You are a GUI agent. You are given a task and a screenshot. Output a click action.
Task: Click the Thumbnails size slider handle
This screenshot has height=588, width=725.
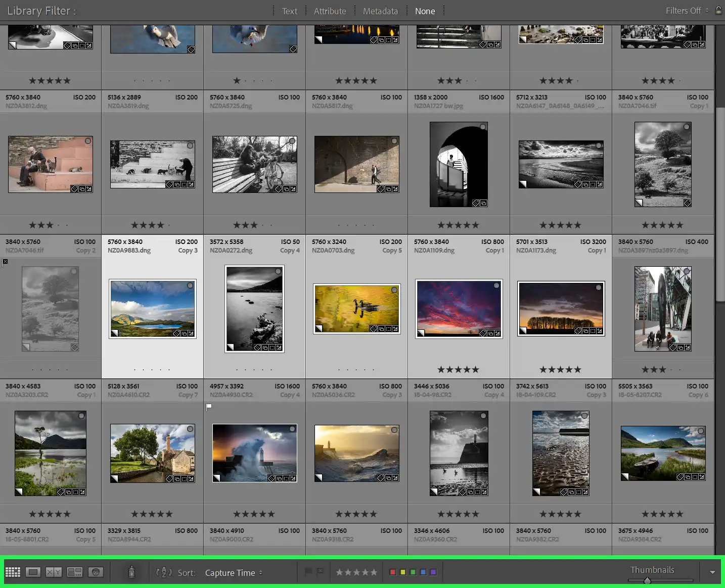click(647, 581)
